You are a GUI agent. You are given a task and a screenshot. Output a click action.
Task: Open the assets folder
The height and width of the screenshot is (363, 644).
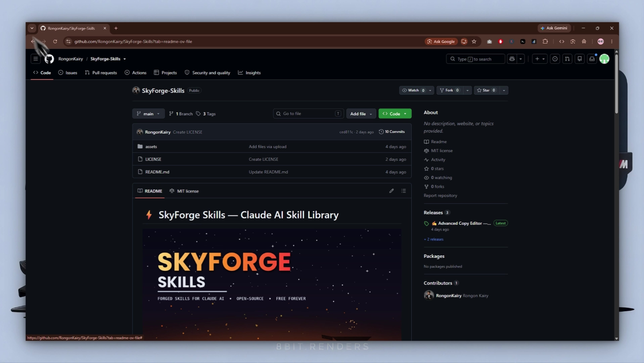[151, 147]
